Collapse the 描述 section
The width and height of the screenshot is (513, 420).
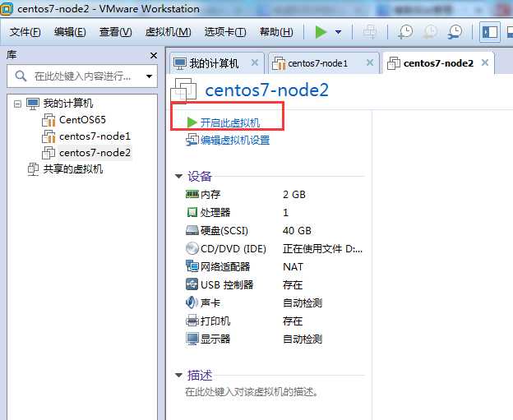178,375
